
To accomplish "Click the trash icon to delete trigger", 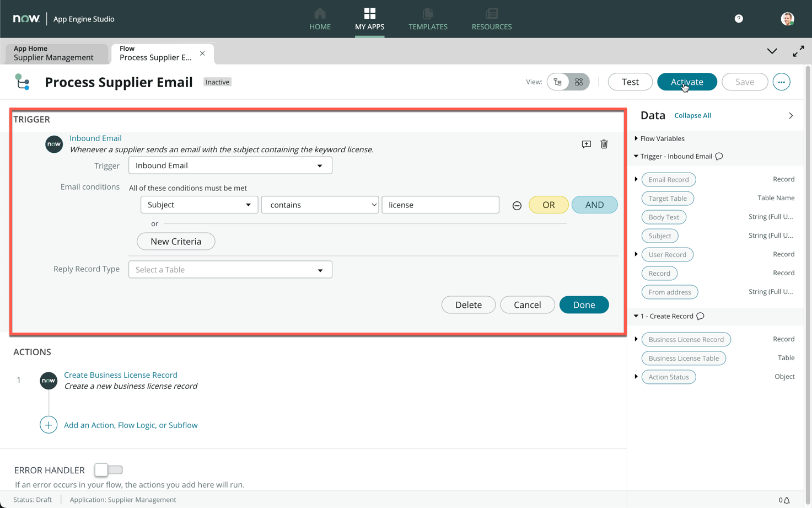I will [x=604, y=144].
